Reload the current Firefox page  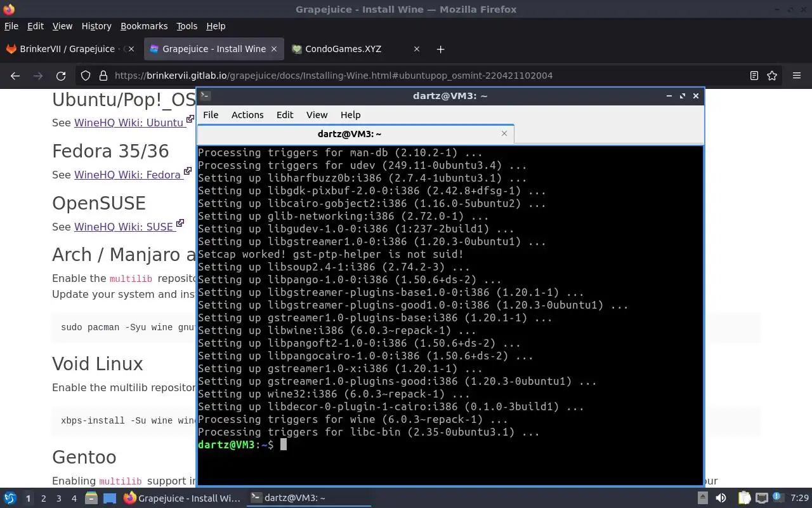pyautogui.click(x=61, y=76)
